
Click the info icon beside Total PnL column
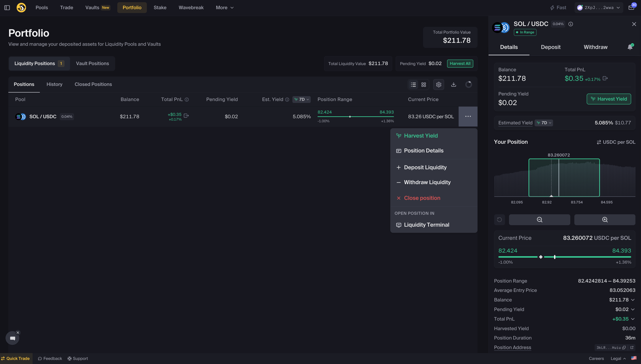187,100
